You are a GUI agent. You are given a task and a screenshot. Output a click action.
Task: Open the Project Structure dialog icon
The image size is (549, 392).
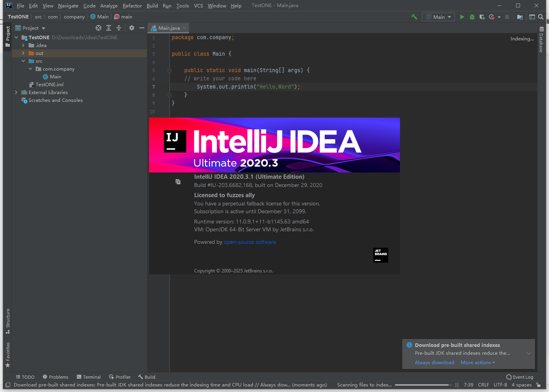(x=520, y=17)
